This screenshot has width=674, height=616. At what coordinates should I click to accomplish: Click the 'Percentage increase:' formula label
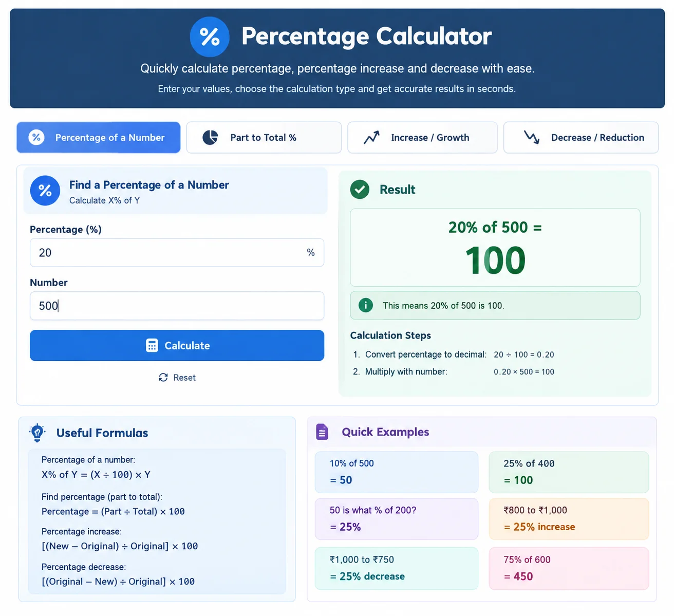click(82, 532)
